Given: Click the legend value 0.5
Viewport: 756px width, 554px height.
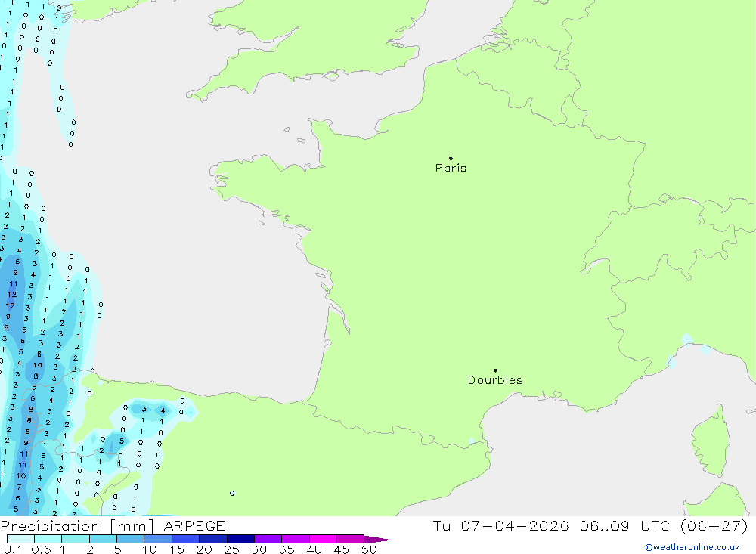Looking at the screenshot, I should click(x=41, y=549).
